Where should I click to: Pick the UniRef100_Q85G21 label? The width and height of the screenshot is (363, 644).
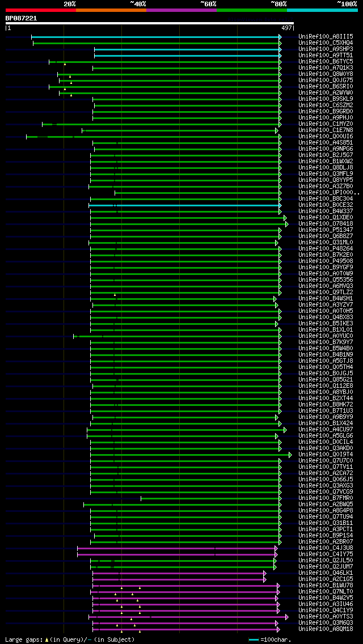tap(326, 380)
